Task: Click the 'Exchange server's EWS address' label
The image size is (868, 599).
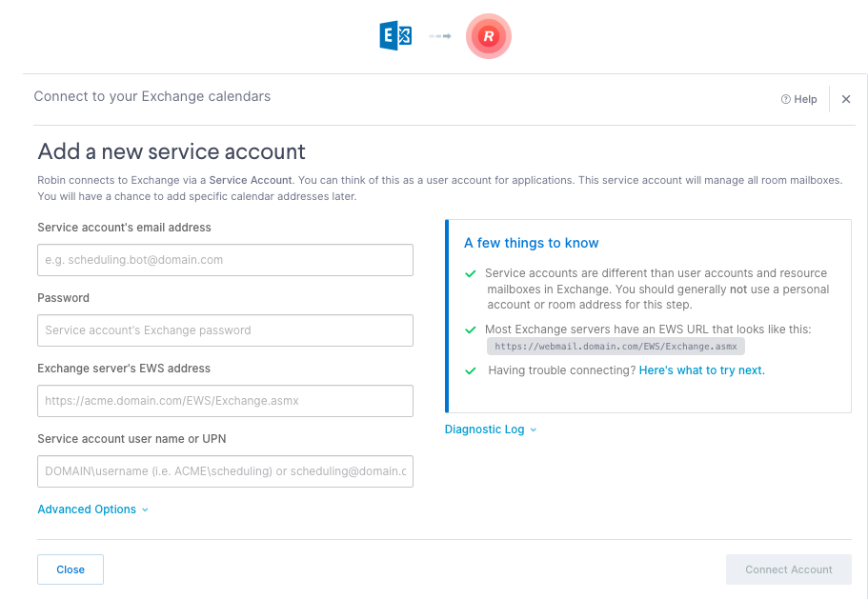Action: point(124,369)
